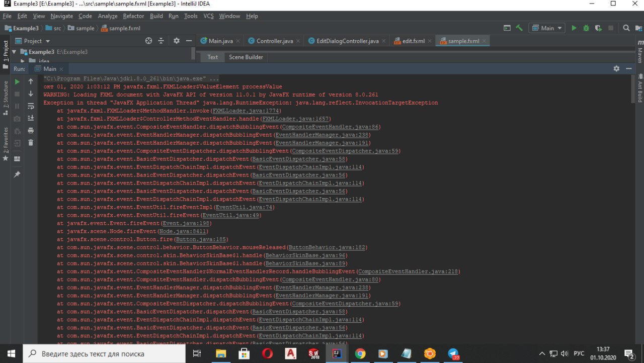Click the Exit icon in the Run sidebar

click(17, 143)
